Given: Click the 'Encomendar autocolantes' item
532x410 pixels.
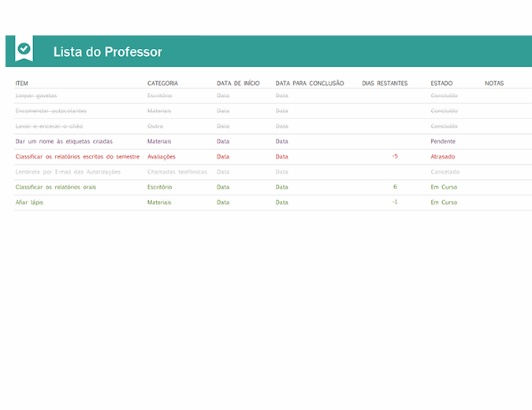Looking at the screenshot, I should [x=51, y=111].
